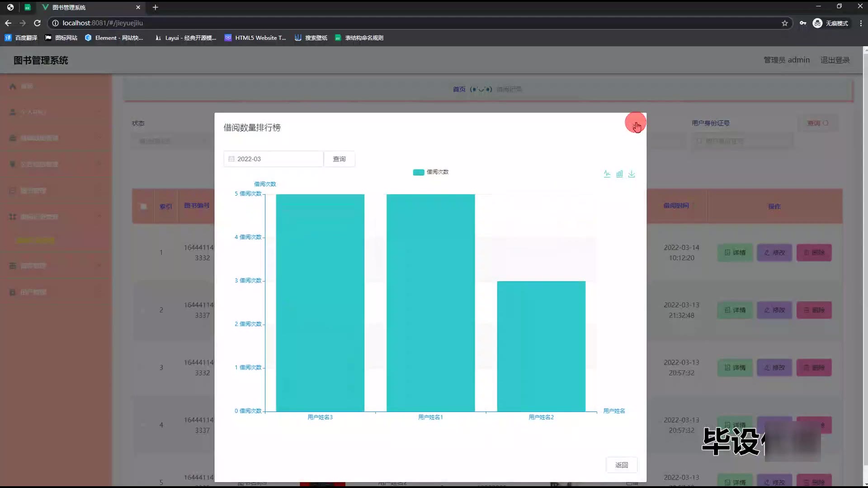Screen dimensions: 868x488
Task: Click the 用户姓名3 x-axis label
Action: (320, 417)
